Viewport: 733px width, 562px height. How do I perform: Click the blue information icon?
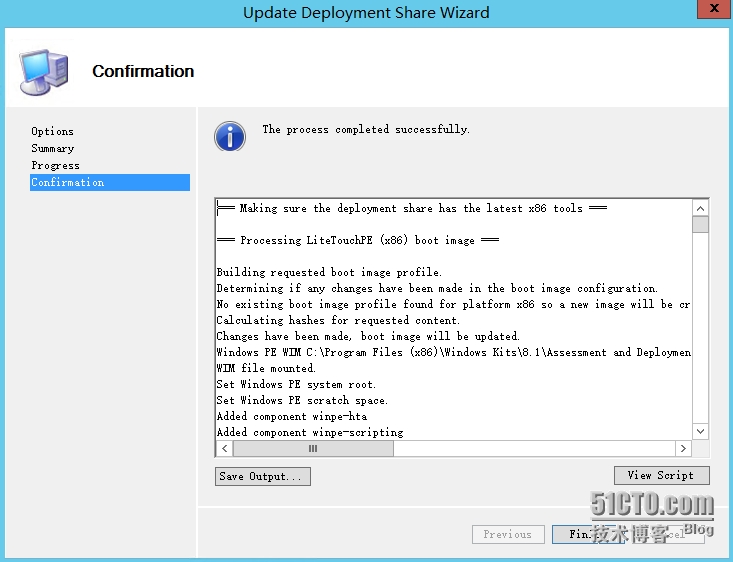[x=230, y=137]
